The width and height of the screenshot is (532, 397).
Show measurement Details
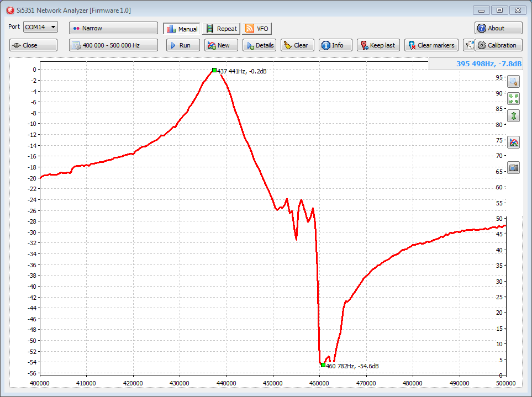259,45
